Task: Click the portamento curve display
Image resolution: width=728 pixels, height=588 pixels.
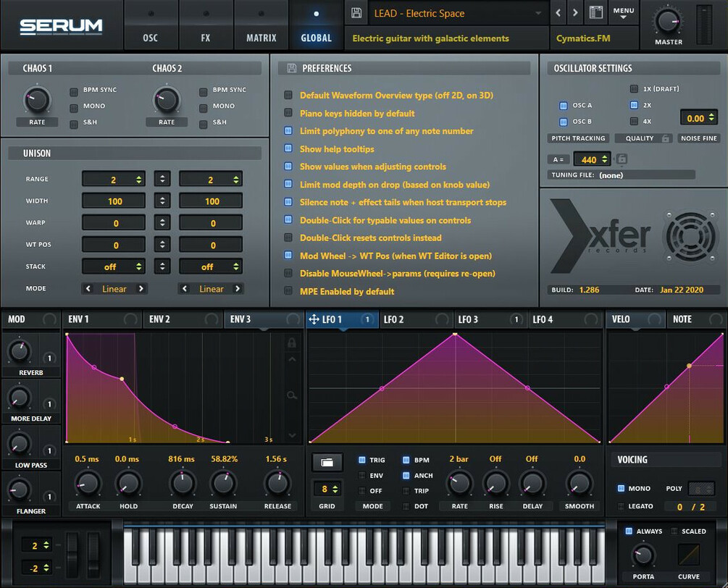Action: pos(689,555)
